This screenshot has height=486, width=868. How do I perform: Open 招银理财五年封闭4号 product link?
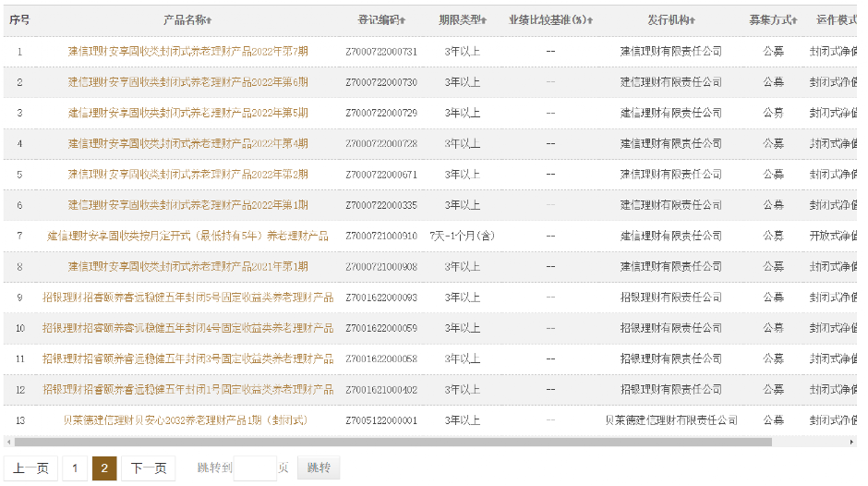pyautogui.click(x=187, y=328)
